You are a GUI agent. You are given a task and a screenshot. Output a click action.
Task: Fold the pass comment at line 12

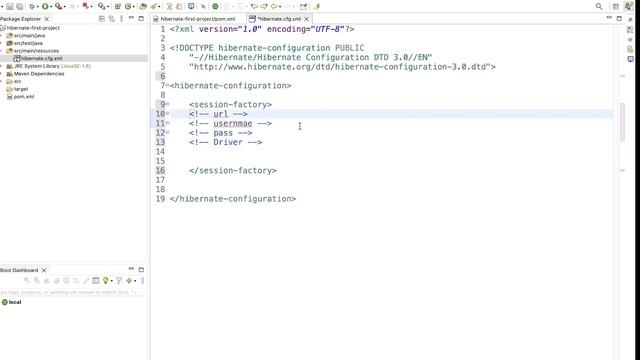click(x=167, y=132)
